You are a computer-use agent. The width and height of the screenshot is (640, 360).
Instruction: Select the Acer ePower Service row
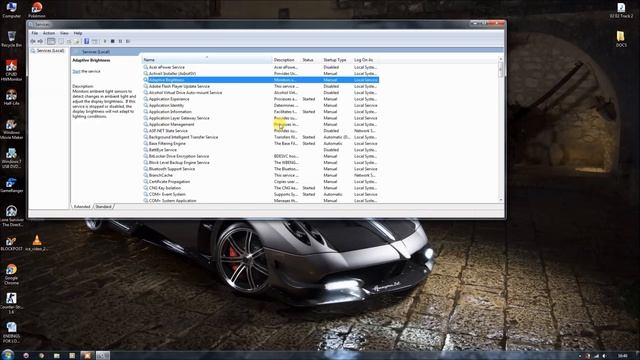click(x=260, y=67)
